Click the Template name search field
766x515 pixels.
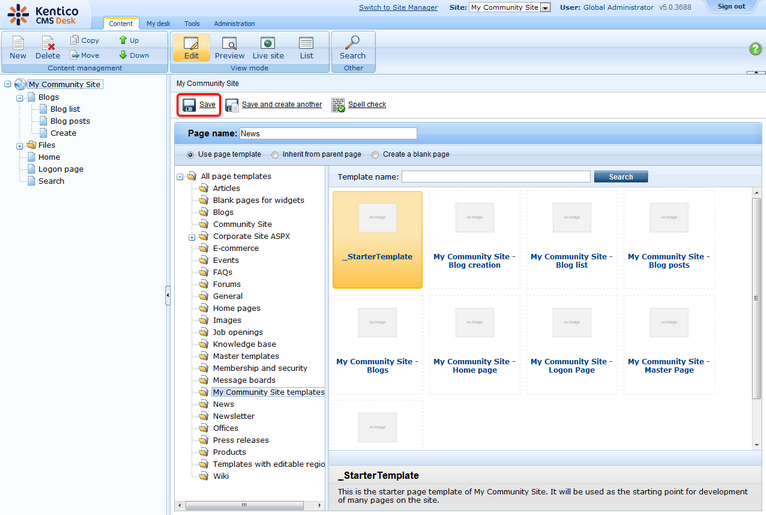[x=496, y=177]
